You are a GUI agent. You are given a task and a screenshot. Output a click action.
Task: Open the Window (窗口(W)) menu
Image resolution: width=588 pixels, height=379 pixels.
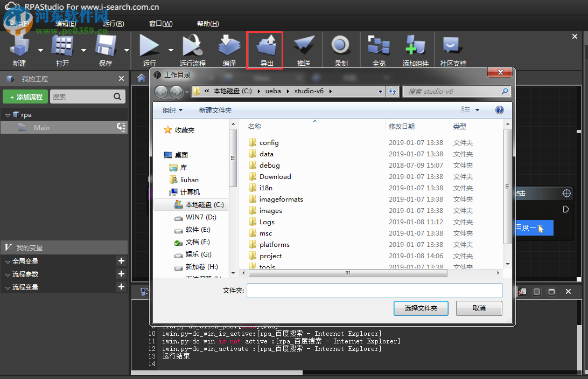click(x=161, y=24)
